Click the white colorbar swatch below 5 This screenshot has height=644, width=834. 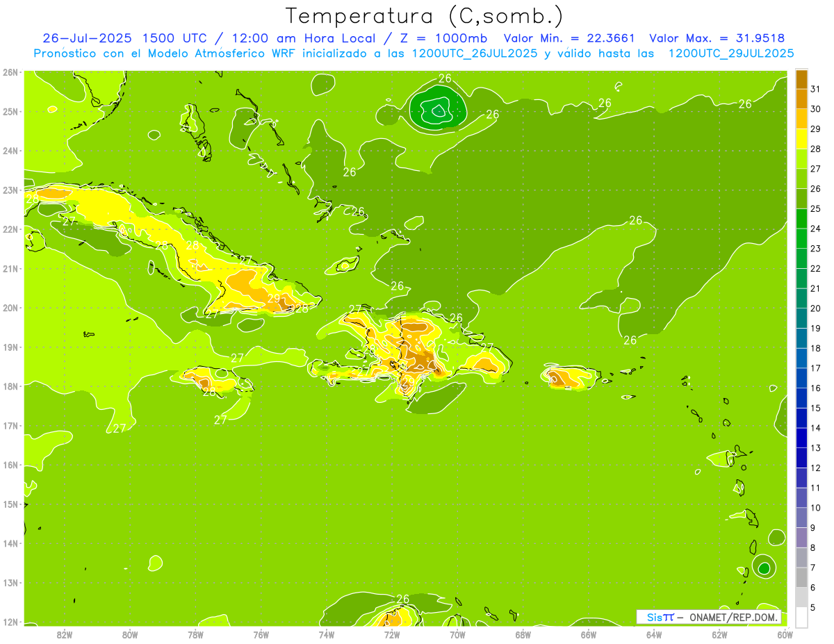pyautogui.click(x=801, y=617)
